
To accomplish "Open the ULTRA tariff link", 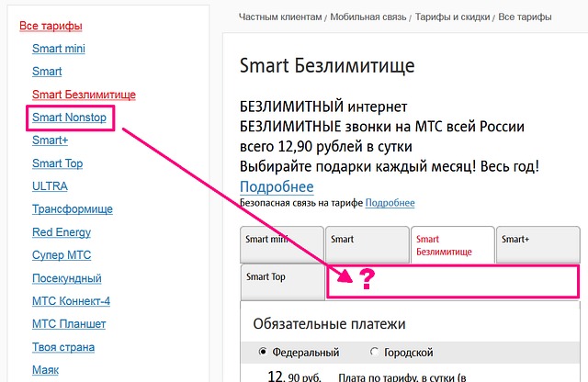I will pos(50,186).
